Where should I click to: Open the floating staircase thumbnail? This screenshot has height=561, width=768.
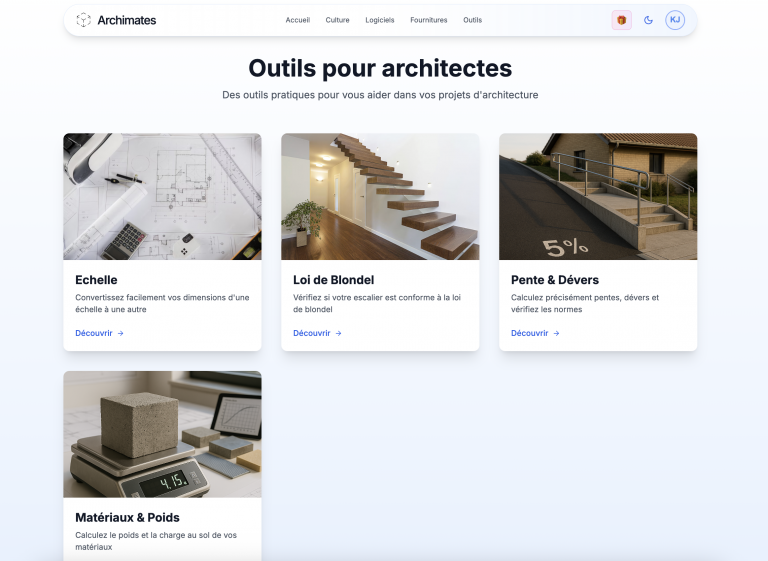(380, 196)
